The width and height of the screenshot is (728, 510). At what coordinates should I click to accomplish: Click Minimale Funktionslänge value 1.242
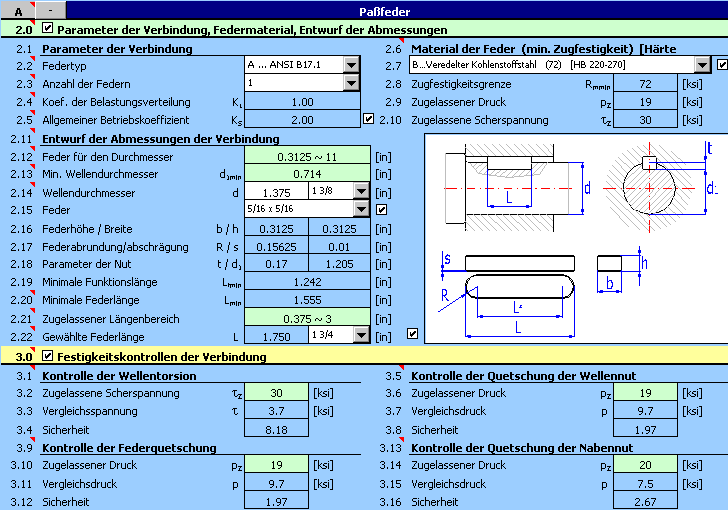coord(307,282)
